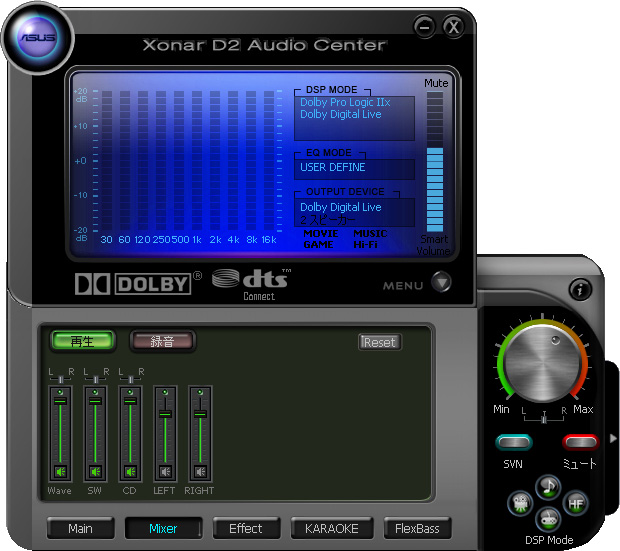This screenshot has width=620, height=551.
Task: Select the HF DSP mode icon
Action: [x=577, y=502]
